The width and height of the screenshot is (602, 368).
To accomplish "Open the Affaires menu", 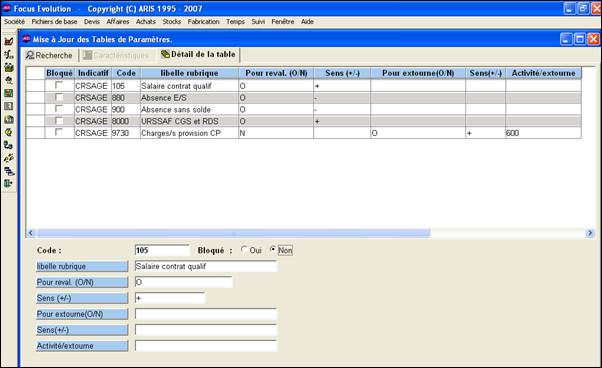I will point(118,22).
